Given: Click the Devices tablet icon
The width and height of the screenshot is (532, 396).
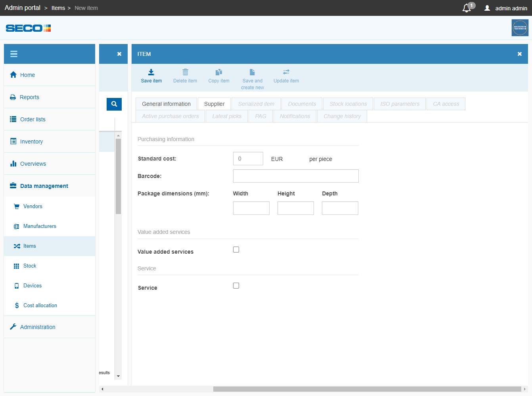Looking at the screenshot, I should pos(17,286).
